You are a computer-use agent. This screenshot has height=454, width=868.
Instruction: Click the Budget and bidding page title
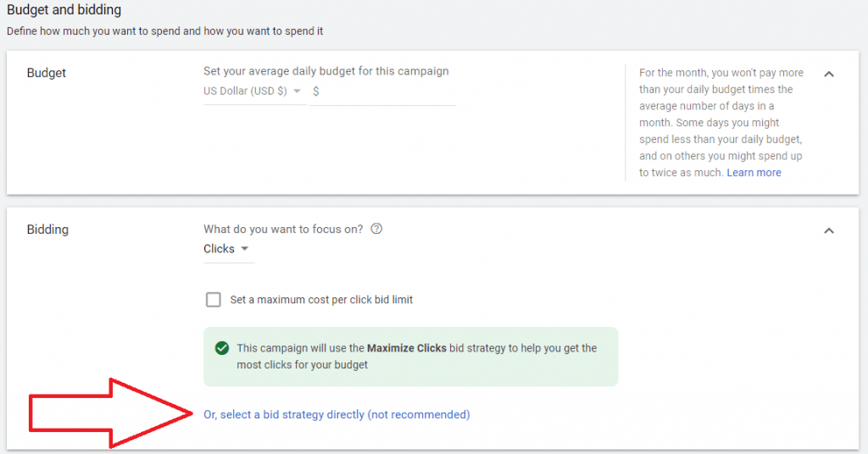[64, 10]
